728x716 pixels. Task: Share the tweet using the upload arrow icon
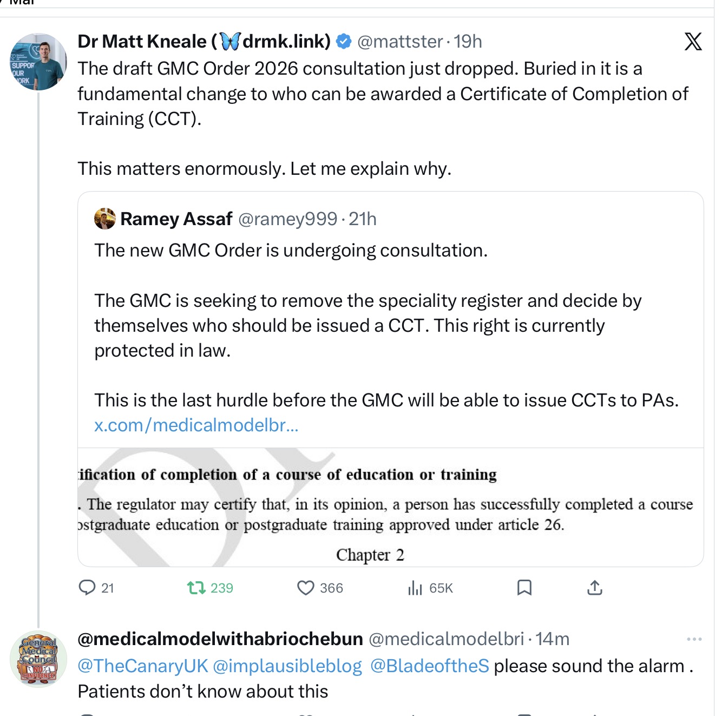(595, 588)
